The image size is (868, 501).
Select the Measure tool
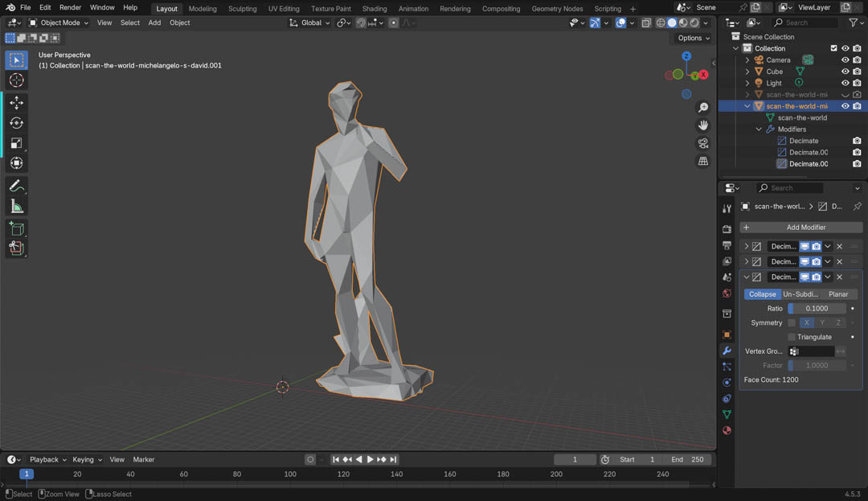(16, 207)
